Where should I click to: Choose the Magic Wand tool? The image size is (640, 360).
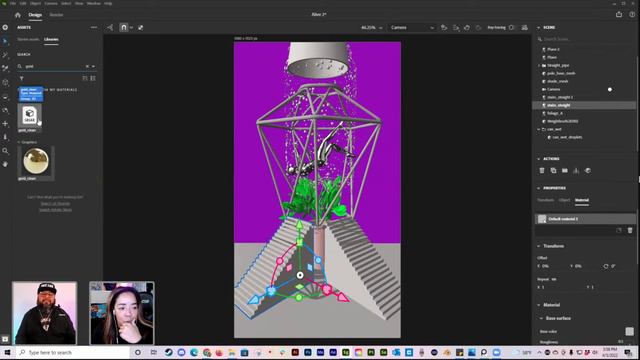tap(5, 55)
